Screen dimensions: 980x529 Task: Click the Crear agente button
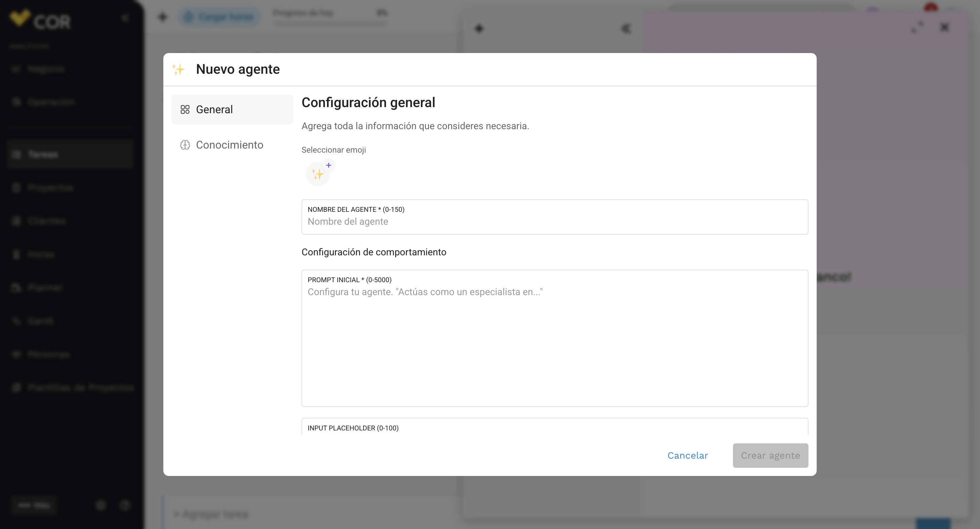point(770,456)
